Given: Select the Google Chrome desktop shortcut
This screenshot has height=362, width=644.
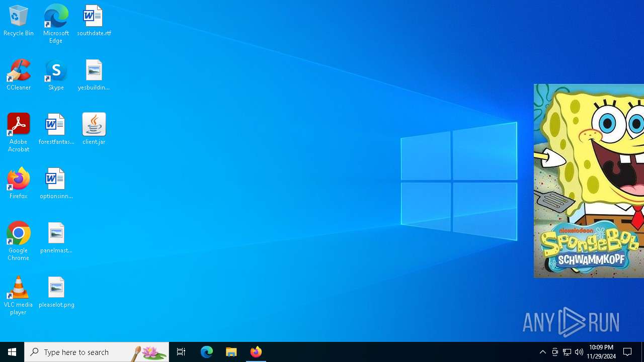Looking at the screenshot, I should [19, 241].
